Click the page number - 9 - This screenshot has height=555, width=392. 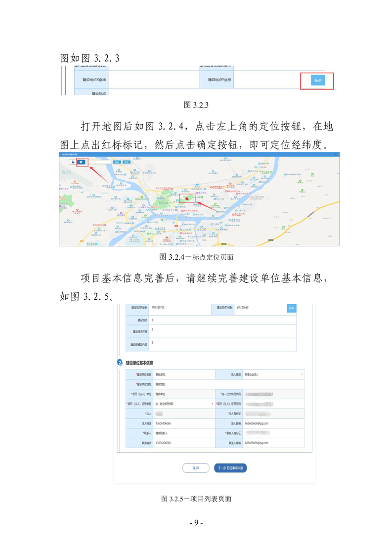196,523
